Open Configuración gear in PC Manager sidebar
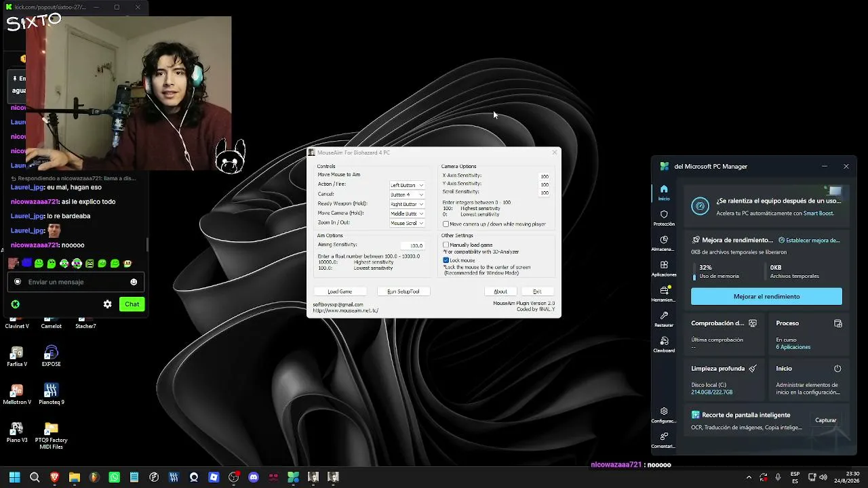 click(x=664, y=415)
